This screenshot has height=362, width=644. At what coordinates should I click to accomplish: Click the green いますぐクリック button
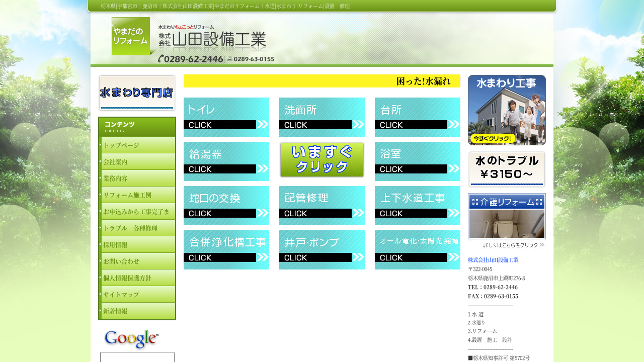322,160
